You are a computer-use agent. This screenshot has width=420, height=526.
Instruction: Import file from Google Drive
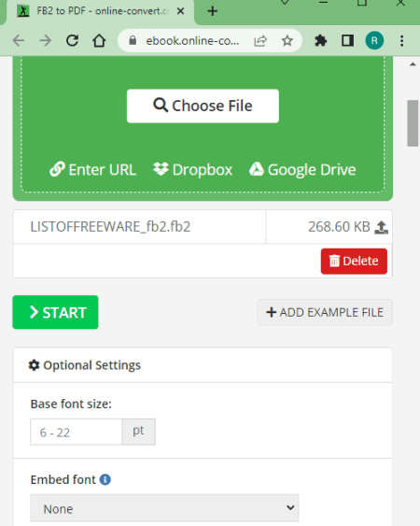tap(302, 170)
